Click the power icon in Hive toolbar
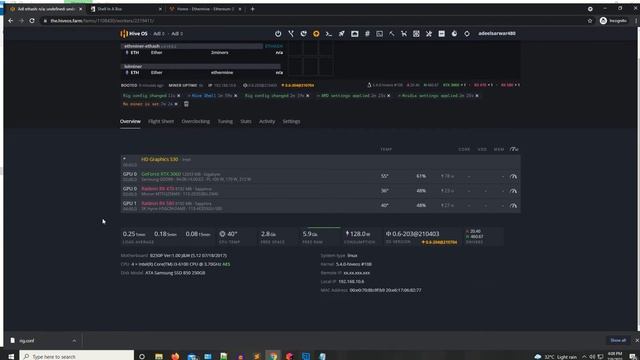Image resolution: width=640 pixels, height=360 pixels. (x=278, y=33)
